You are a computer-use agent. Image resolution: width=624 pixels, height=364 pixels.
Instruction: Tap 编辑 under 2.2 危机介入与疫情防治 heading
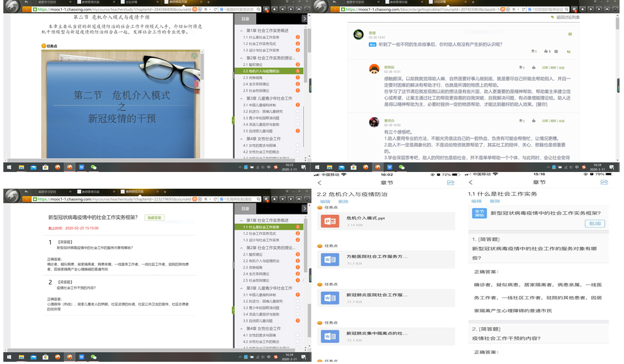click(324, 201)
